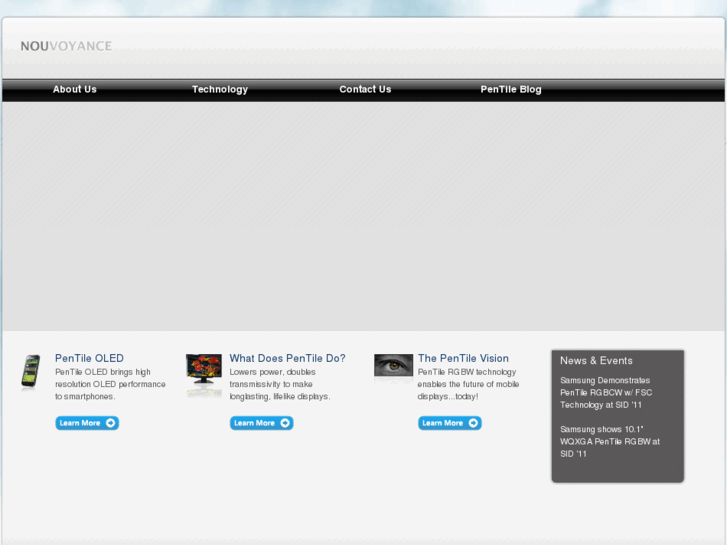Open the Technology menu item
Viewport: 727px width, 545px height.
tap(220, 89)
